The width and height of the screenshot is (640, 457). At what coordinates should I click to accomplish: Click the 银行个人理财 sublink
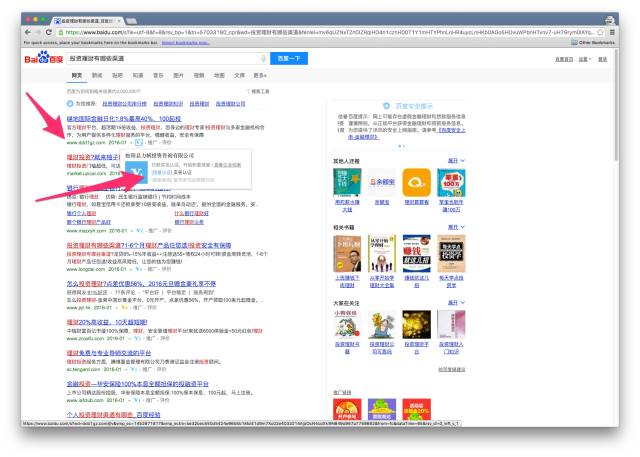(x=81, y=213)
